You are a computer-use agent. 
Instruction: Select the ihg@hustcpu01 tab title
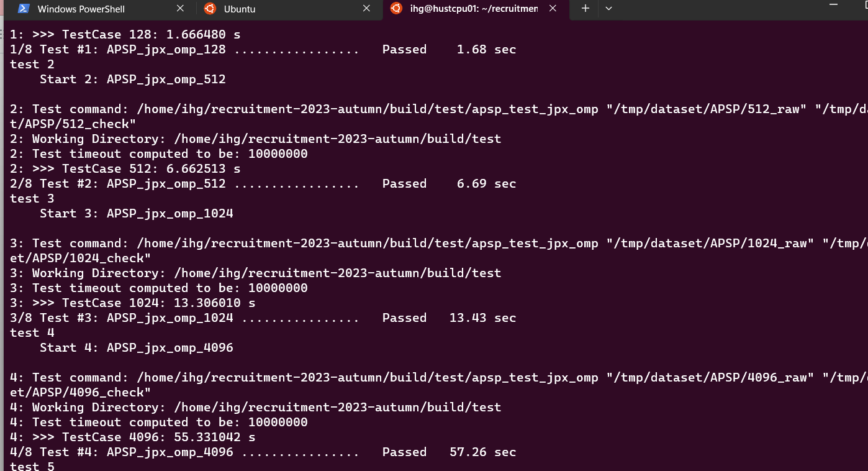click(x=474, y=9)
